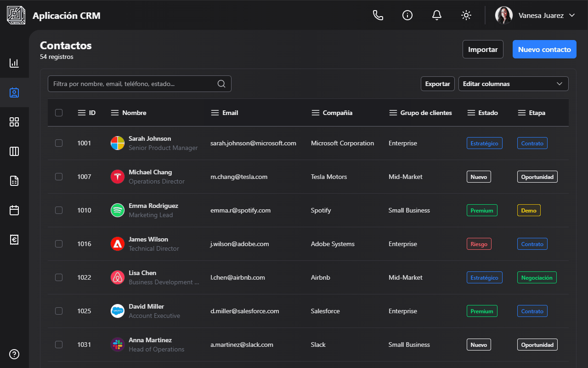Open the Editar columnas dropdown

coord(513,84)
